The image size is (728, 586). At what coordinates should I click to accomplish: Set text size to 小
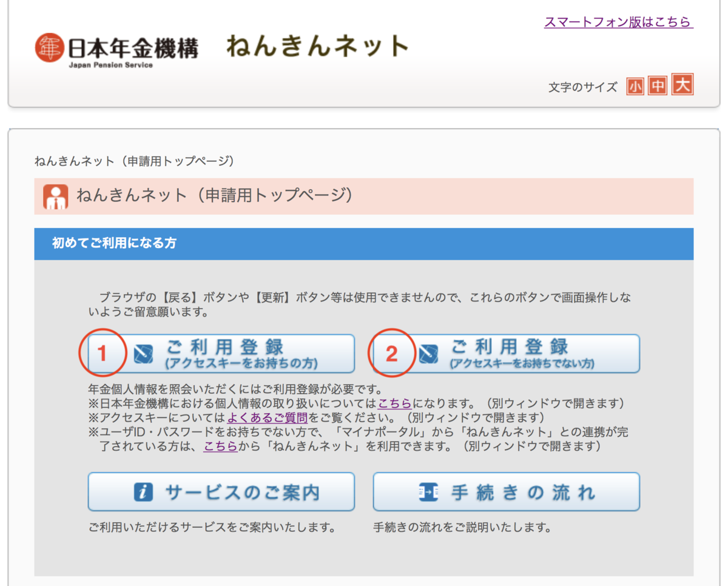[x=635, y=87]
